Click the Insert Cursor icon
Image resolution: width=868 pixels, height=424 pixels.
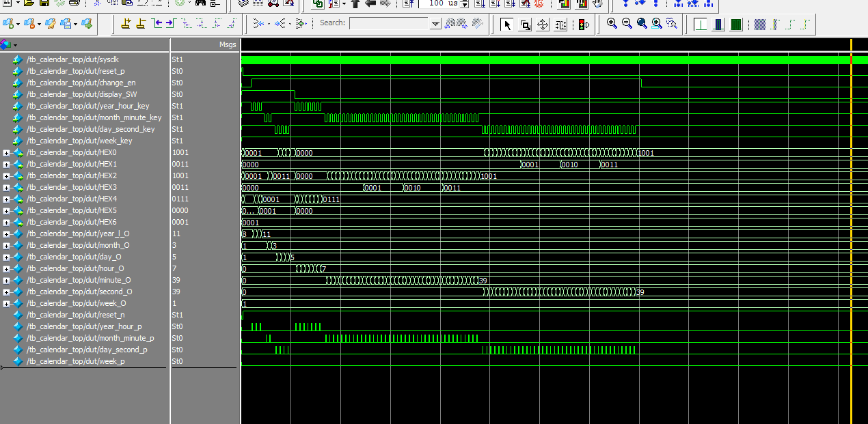(126, 23)
